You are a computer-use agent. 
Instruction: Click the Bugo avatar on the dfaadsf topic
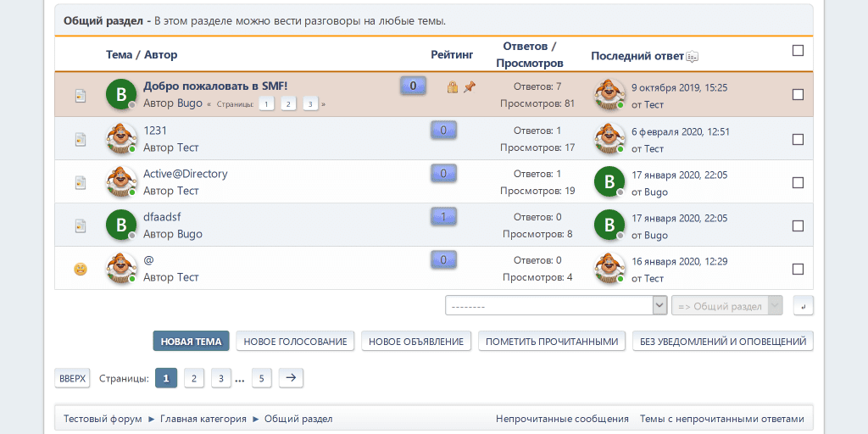pos(121,225)
